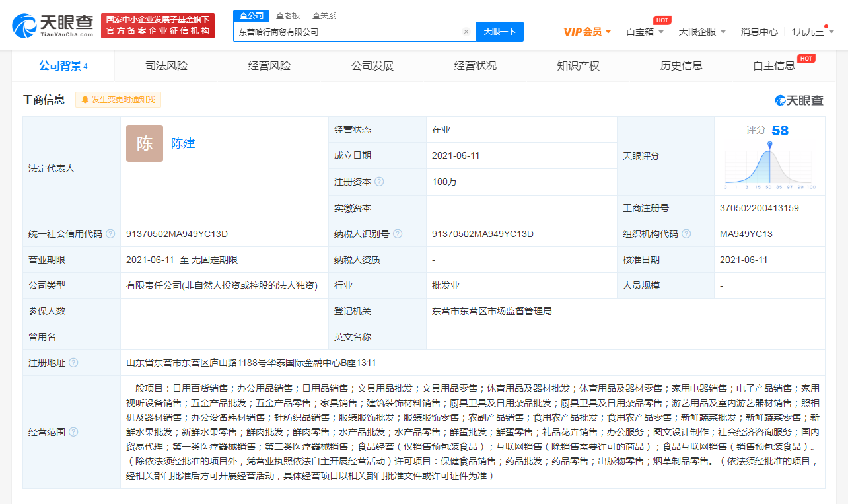The image size is (848, 504).
Task: Click the Tianyancha logo in the header
Action: point(53,26)
